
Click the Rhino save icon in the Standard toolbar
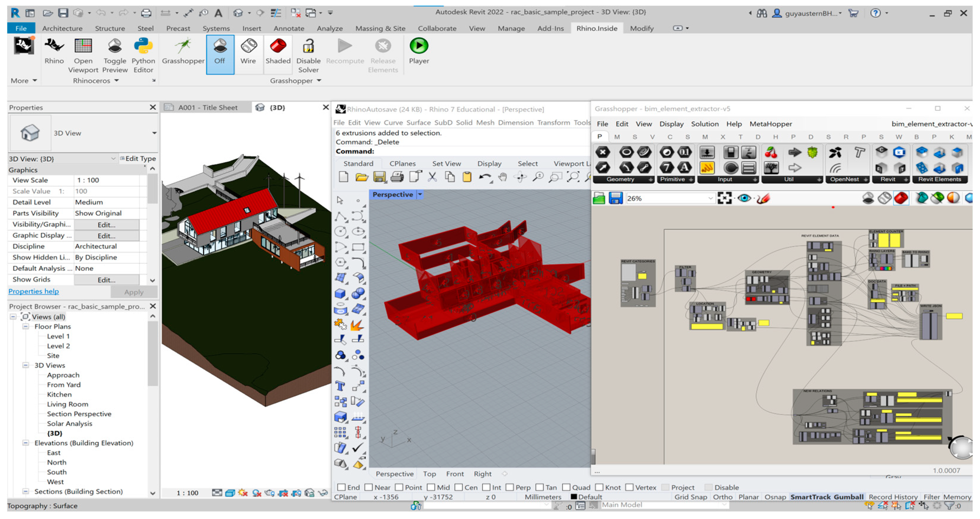[x=379, y=177]
